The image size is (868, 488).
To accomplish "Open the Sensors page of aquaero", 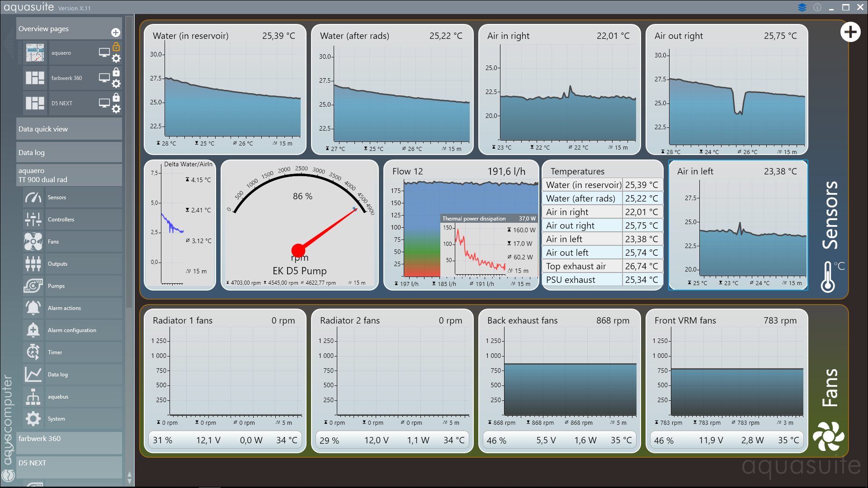I will point(57,197).
